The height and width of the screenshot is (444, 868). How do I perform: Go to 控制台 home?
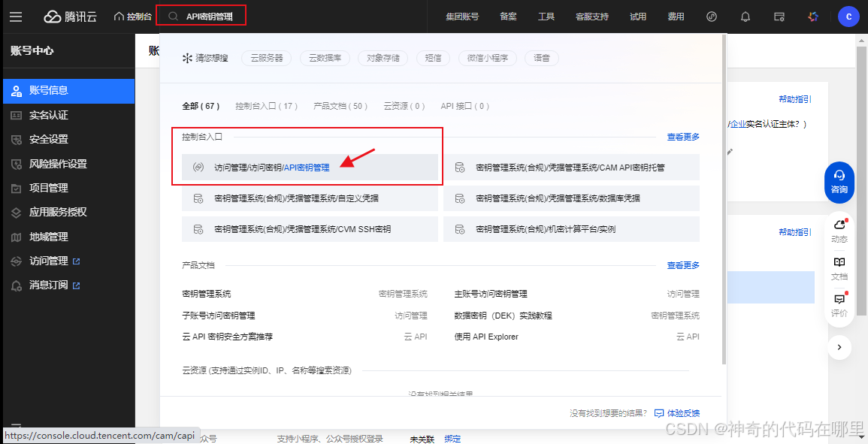click(x=133, y=17)
